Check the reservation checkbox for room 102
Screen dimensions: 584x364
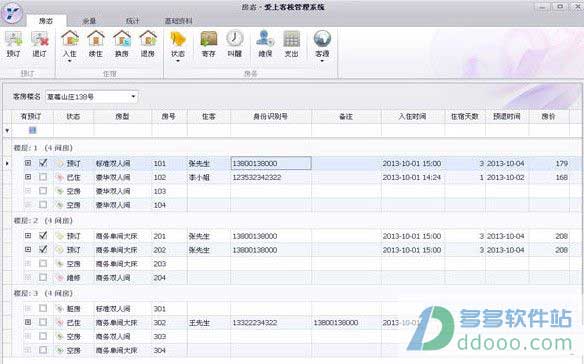43,177
